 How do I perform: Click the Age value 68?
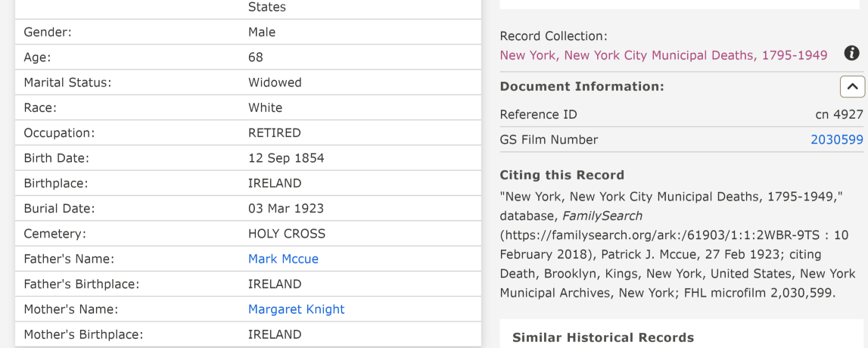coord(256,57)
